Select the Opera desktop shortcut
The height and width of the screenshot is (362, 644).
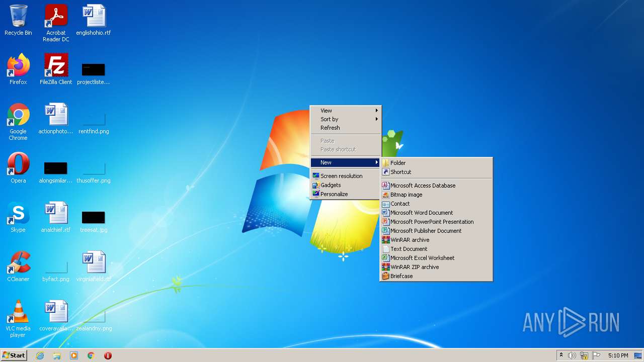(x=18, y=168)
